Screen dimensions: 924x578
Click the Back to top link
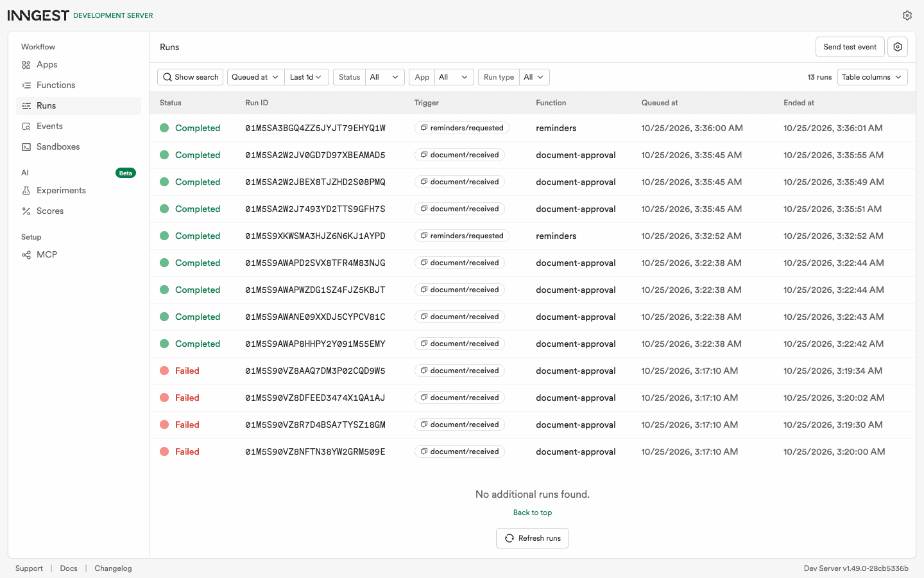coord(533,512)
